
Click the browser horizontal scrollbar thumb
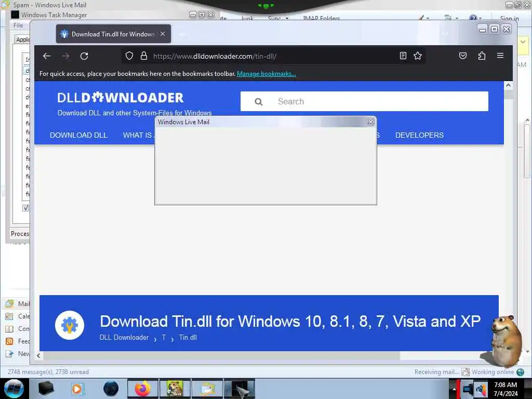[221, 355]
